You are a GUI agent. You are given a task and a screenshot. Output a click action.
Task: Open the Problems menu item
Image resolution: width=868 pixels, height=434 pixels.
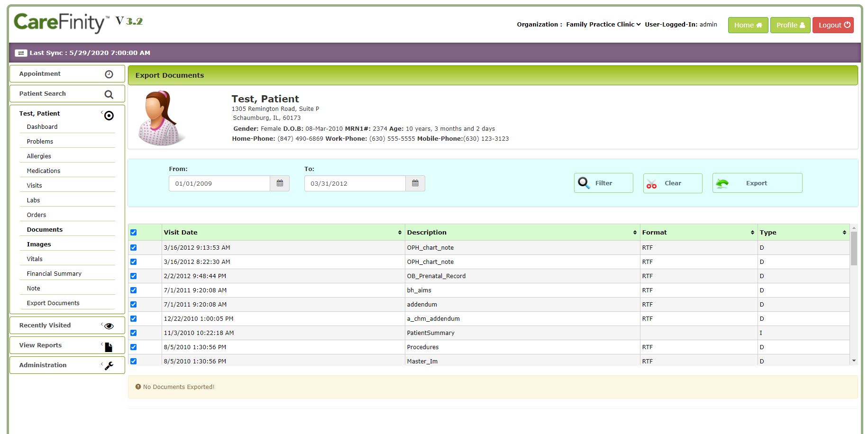coord(40,142)
